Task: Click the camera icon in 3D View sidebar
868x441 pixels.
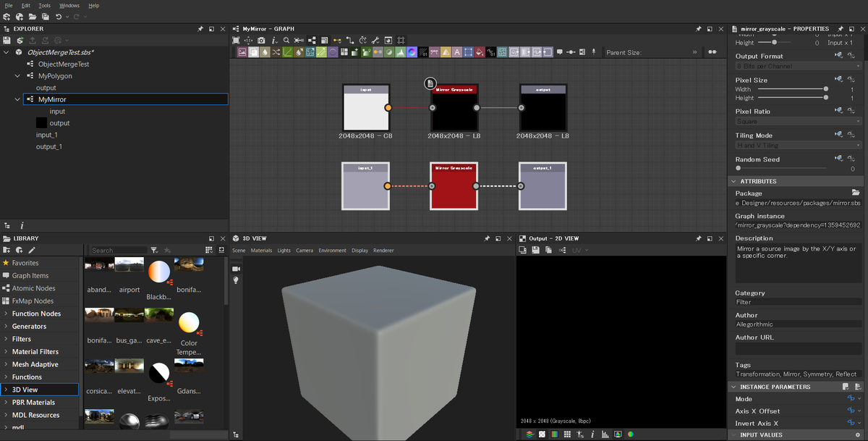Action: 236,269
